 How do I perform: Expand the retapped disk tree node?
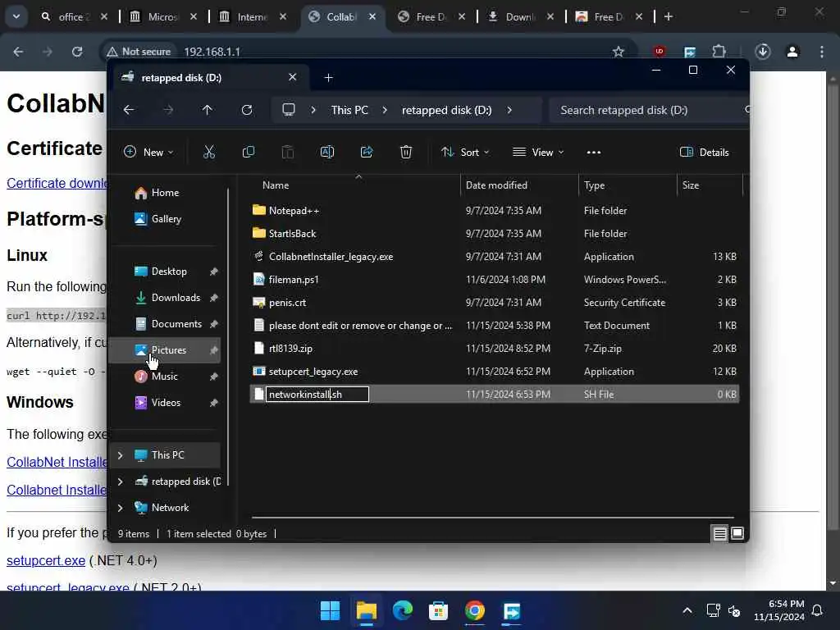120,481
